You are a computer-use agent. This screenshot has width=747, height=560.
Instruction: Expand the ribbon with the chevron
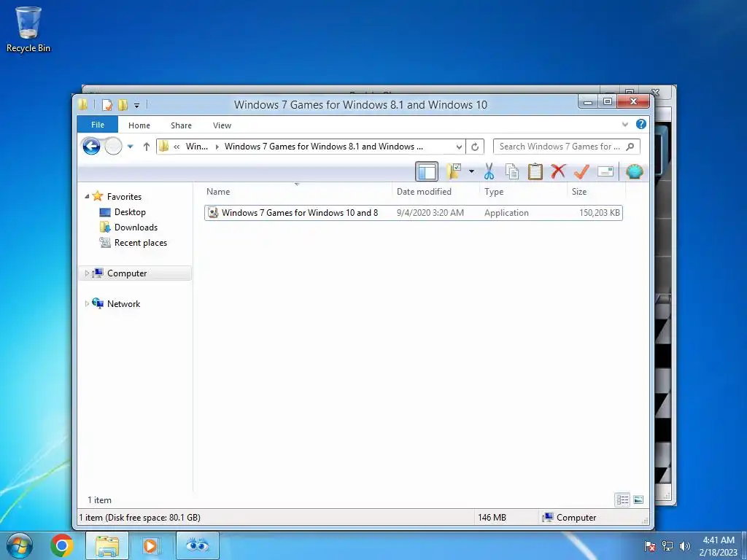(625, 125)
